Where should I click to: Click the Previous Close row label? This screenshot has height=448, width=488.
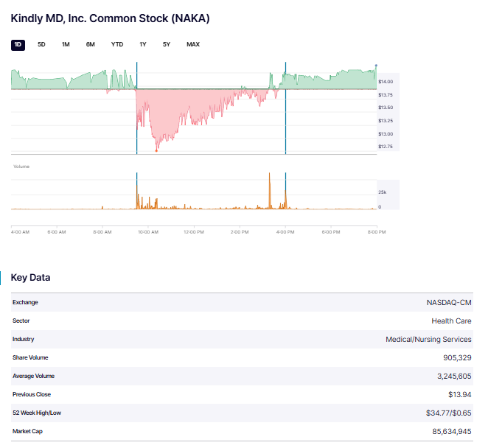click(32, 394)
